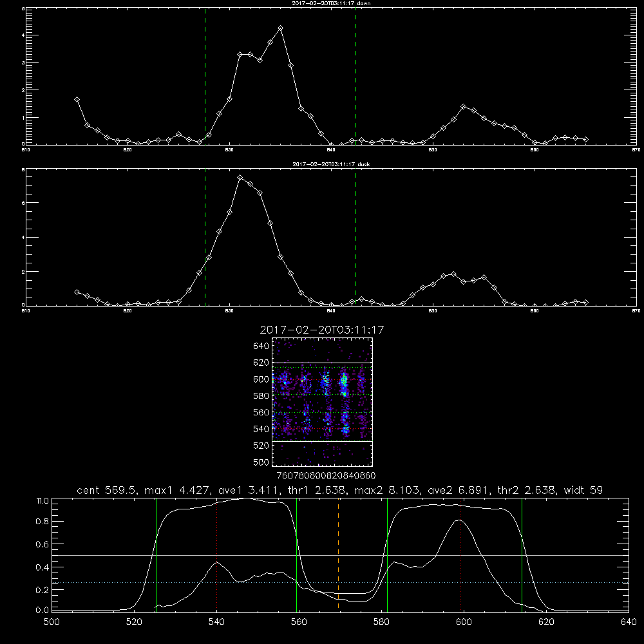Click the '540' x-axis label of bottom plot

[x=216, y=622]
